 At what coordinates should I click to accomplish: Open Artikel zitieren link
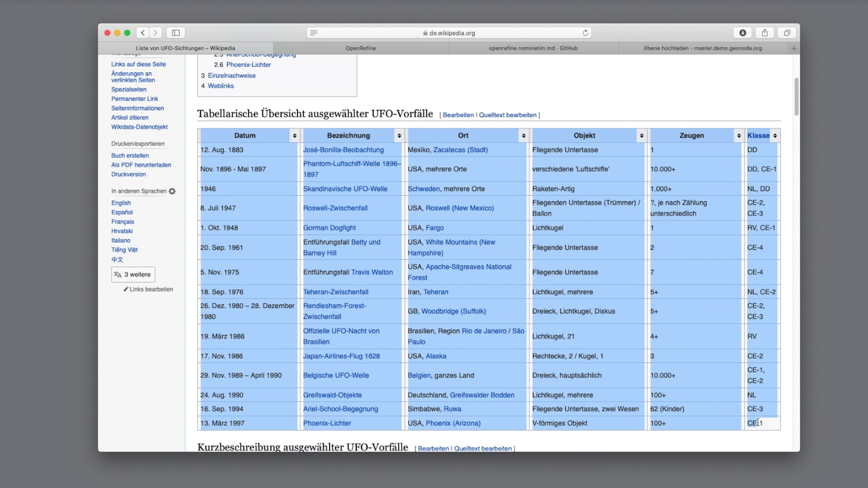130,117
